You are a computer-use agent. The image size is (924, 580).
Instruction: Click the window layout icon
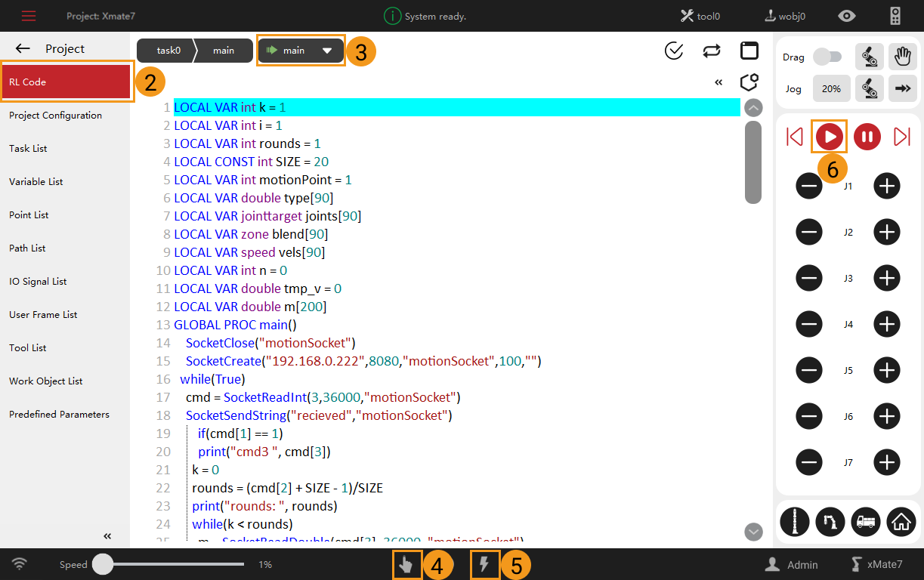749,51
